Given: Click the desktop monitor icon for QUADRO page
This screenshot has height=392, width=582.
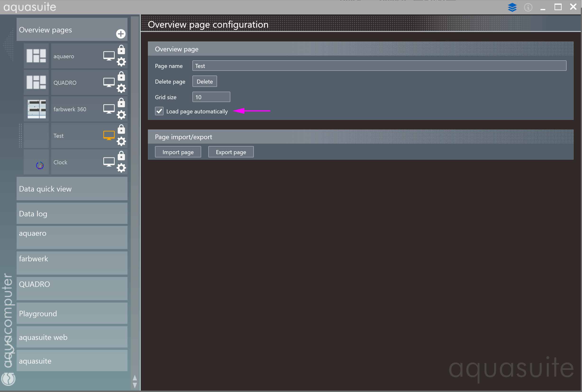Looking at the screenshot, I should point(109,82).
